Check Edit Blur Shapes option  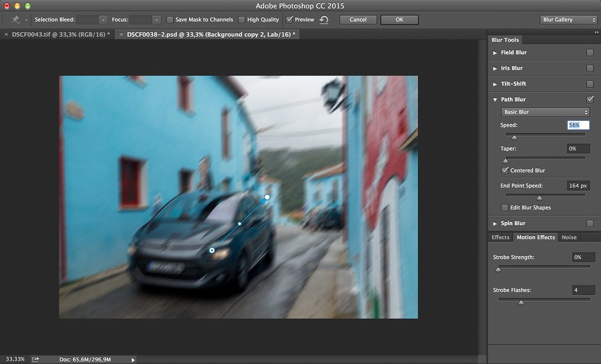(x=505, y=207)
